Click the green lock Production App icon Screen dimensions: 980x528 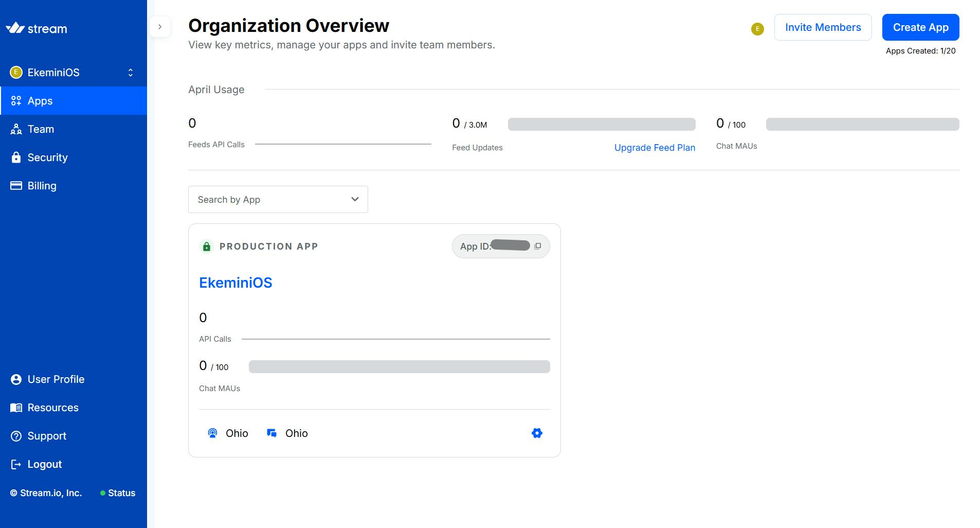pos(206,247)
